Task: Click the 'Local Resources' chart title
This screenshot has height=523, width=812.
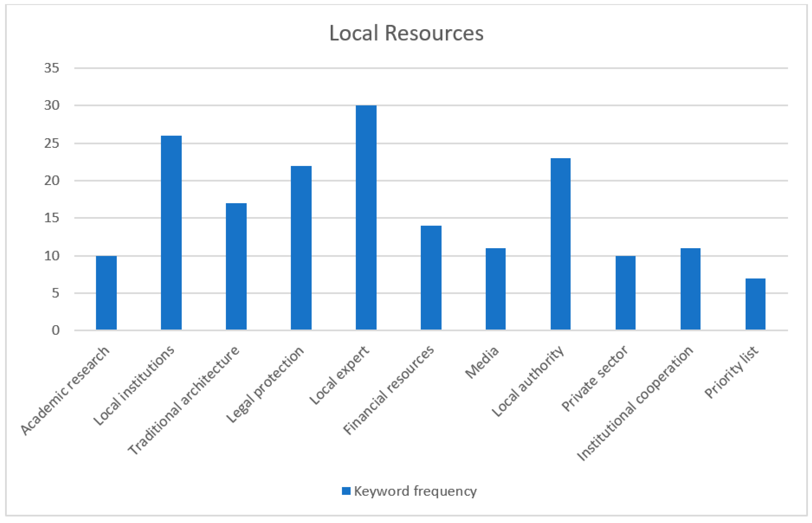Action: click(406, 33)
